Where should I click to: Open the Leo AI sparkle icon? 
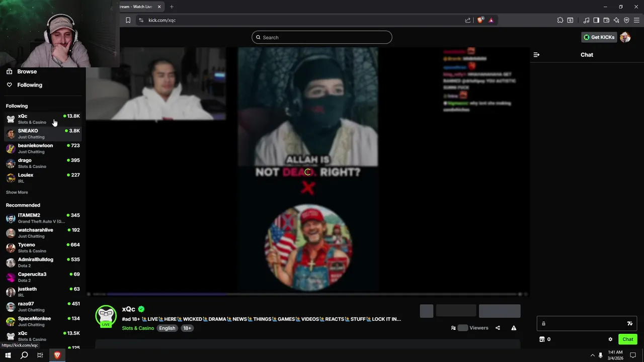[616, 20]
